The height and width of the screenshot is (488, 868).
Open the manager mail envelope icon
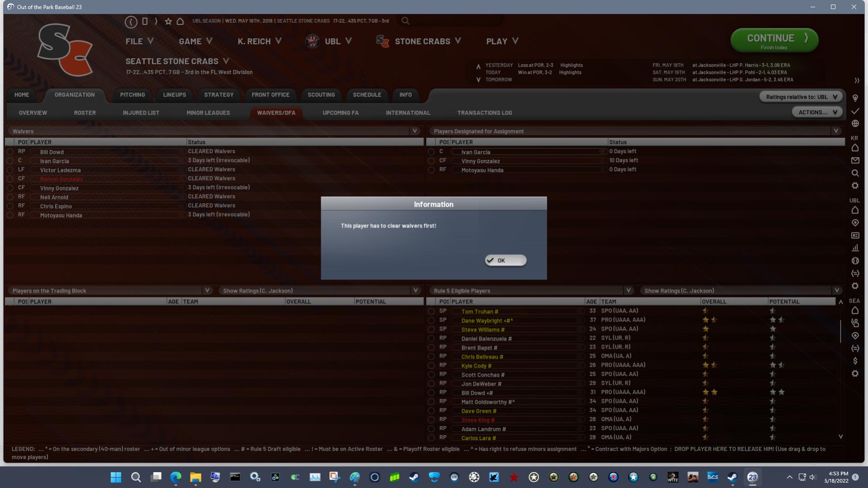click(x=855, y=161)
